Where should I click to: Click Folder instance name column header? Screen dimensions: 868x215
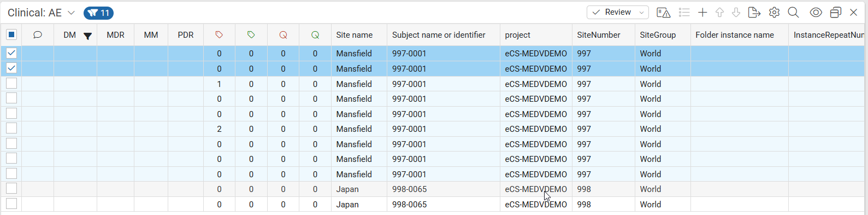(735, 35)
